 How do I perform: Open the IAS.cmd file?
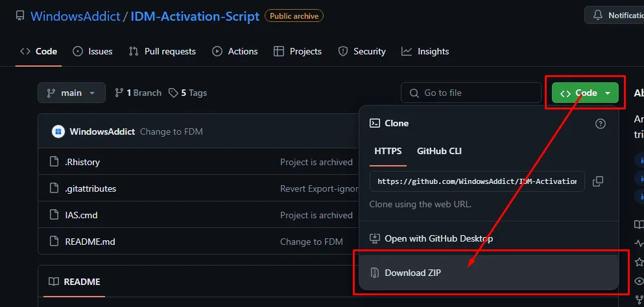point(81,215)
